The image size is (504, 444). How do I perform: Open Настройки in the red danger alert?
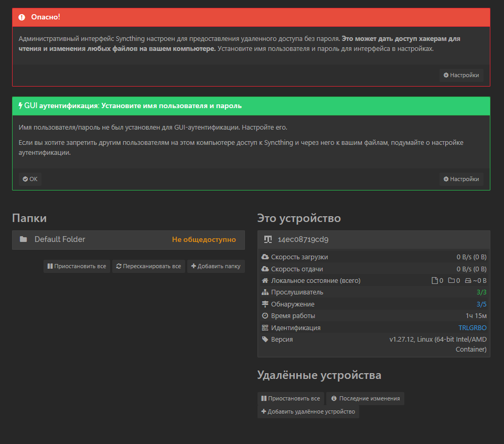[461, 75]
